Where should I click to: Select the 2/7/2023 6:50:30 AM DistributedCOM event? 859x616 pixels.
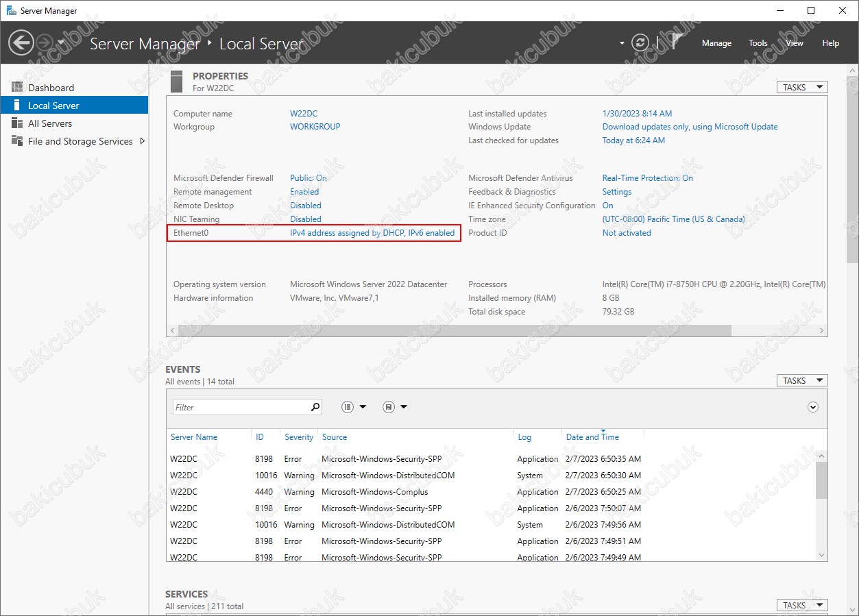(x=491, y=476)
